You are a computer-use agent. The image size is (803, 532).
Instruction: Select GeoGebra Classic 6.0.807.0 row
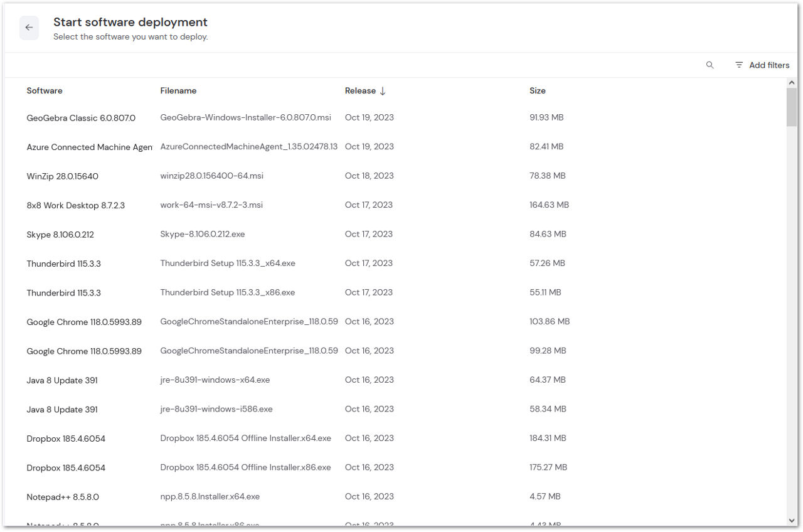(x=395, y=117)
